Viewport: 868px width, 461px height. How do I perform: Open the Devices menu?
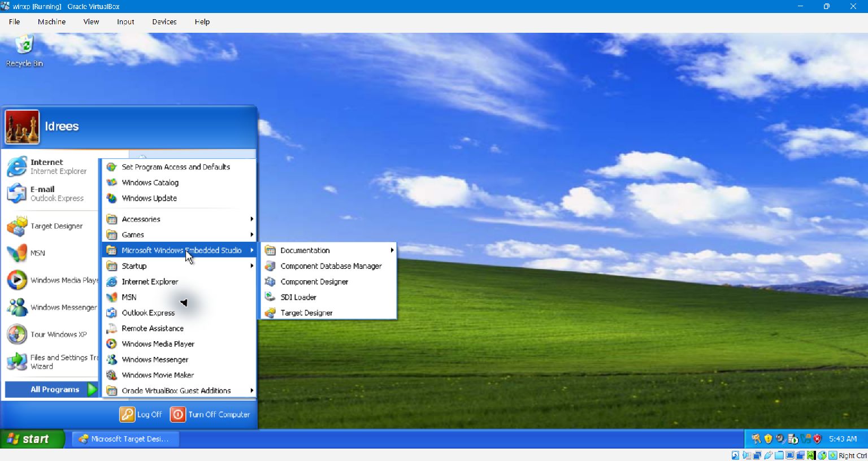tap(164, 22)
